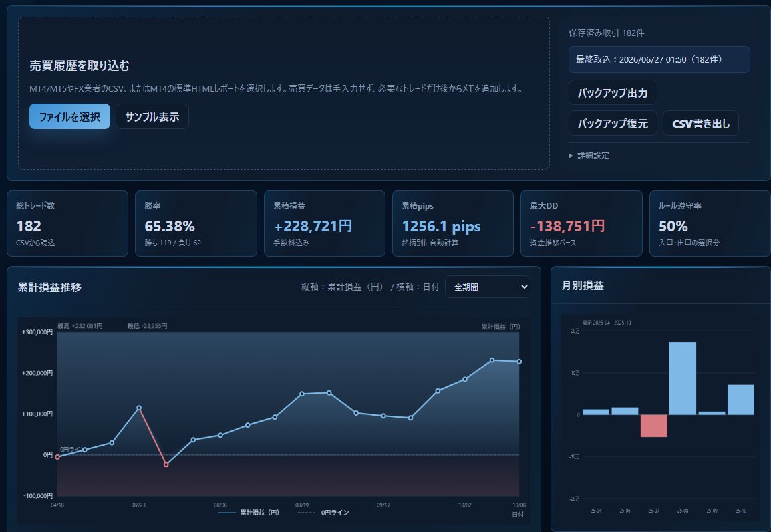Click the 累計損益(円) legend entry

[x=249, y=513]
